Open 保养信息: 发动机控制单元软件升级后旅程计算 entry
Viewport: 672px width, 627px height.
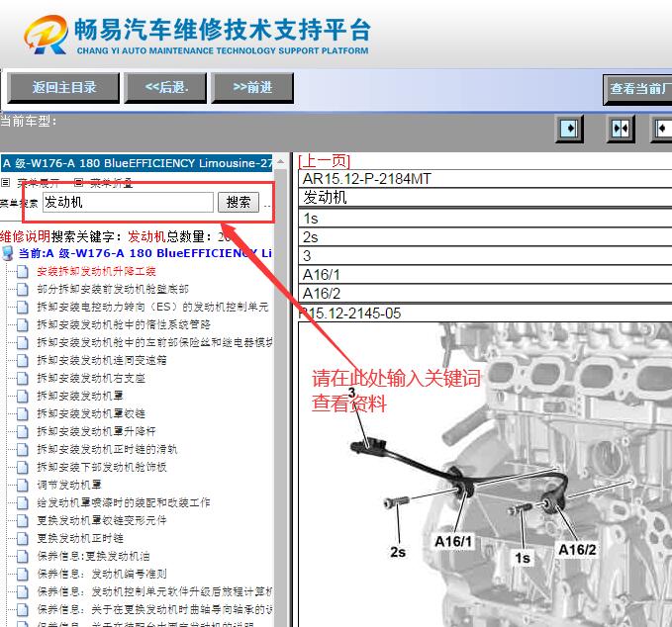tap(154, 591)
